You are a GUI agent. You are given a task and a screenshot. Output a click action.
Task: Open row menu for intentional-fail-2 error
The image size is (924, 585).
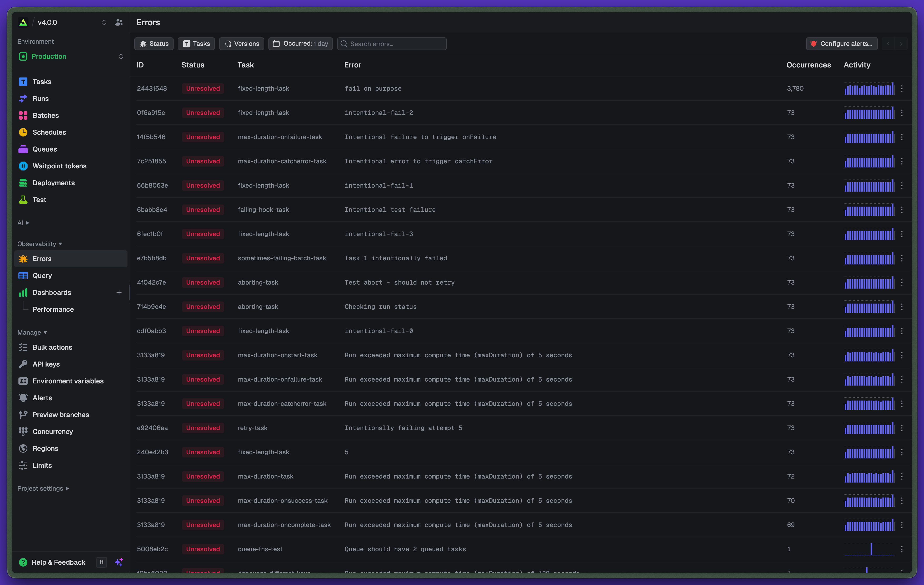[902, 113]
